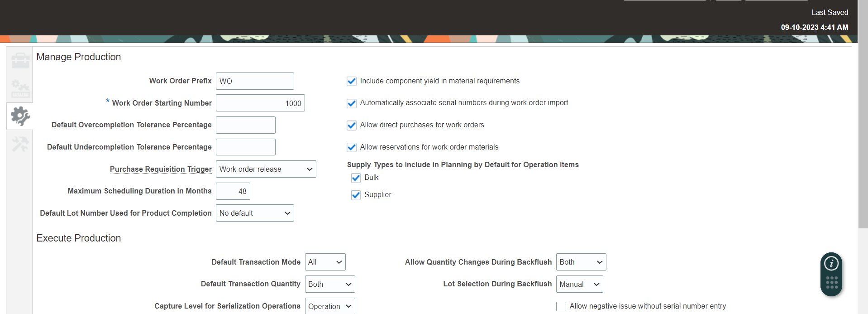The height and width of the screenshot is (314, 868).
Task: Click the Purchase Requisition Trigger label link
Action: 161,169
